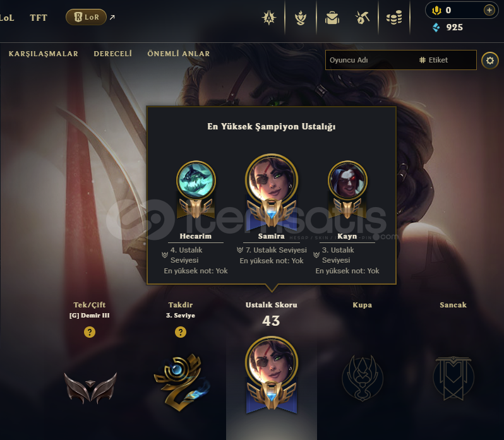Select the Hecarim mastery portrait
Image resolution: width=504 pixels, height=440 pixels.
[196, 180]
